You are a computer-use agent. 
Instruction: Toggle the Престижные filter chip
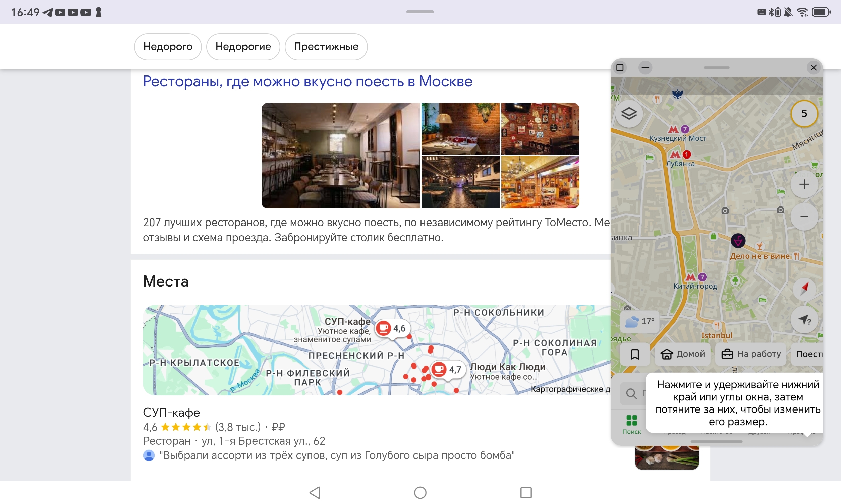pos(326,47)
